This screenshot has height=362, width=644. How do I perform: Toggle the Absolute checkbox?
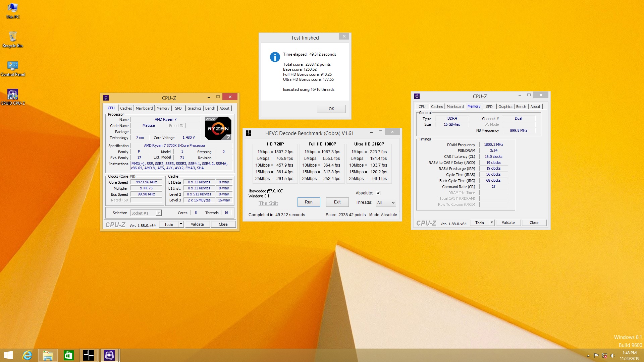point(378,193)
